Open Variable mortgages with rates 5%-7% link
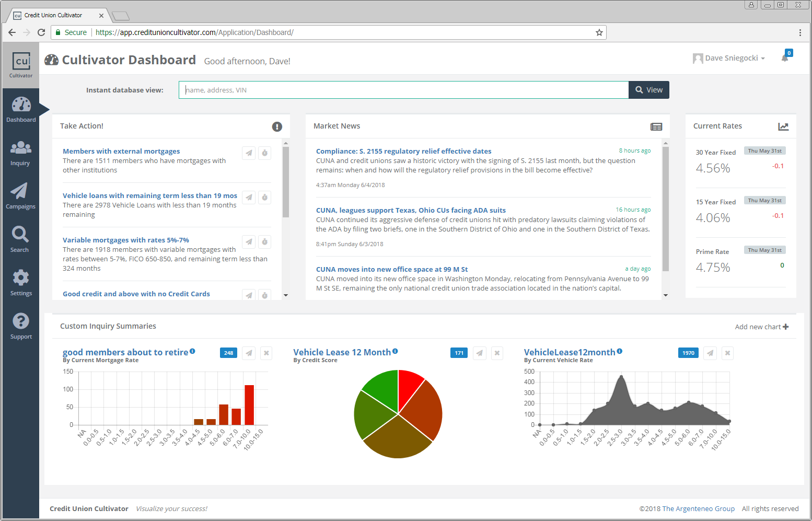 [126, 240]
